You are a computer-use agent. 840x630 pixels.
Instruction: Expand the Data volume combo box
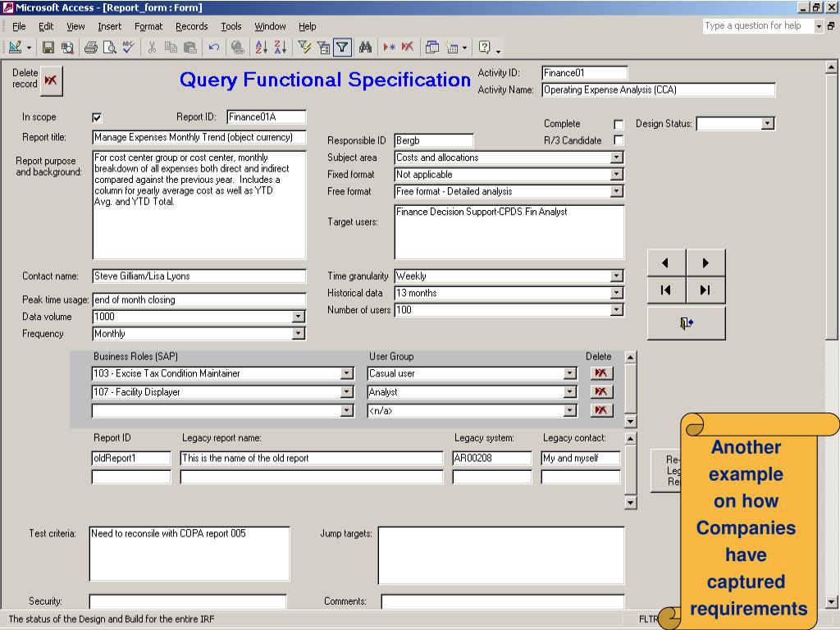[299, 317]
